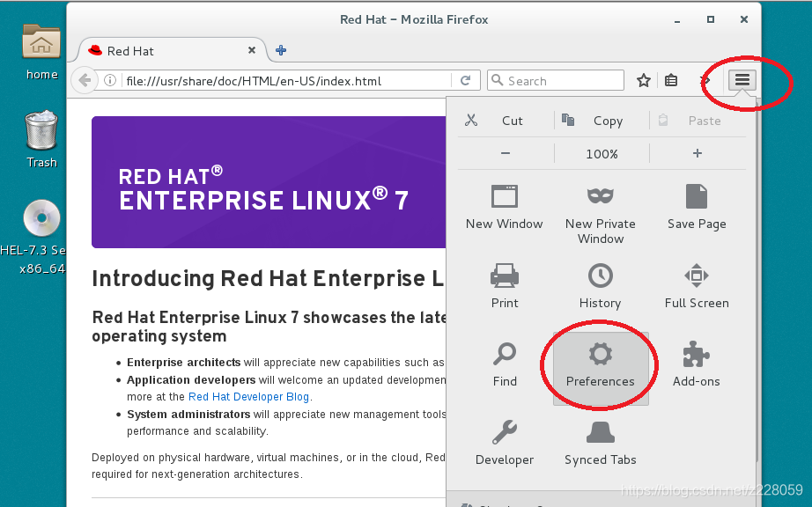Open the Red Hat Developer Blog link
This screenshot has height=507, width=812.
click(x=248, y=397)
